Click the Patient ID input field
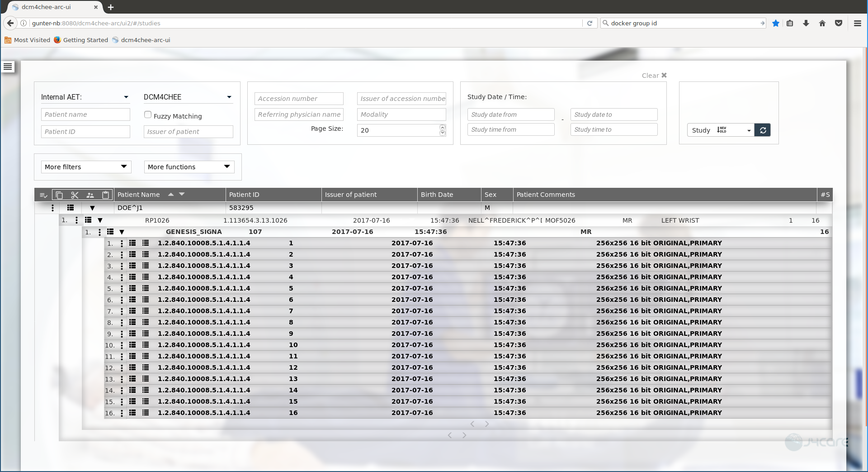This screenshot has width=868, height=472. coord(85,132)
